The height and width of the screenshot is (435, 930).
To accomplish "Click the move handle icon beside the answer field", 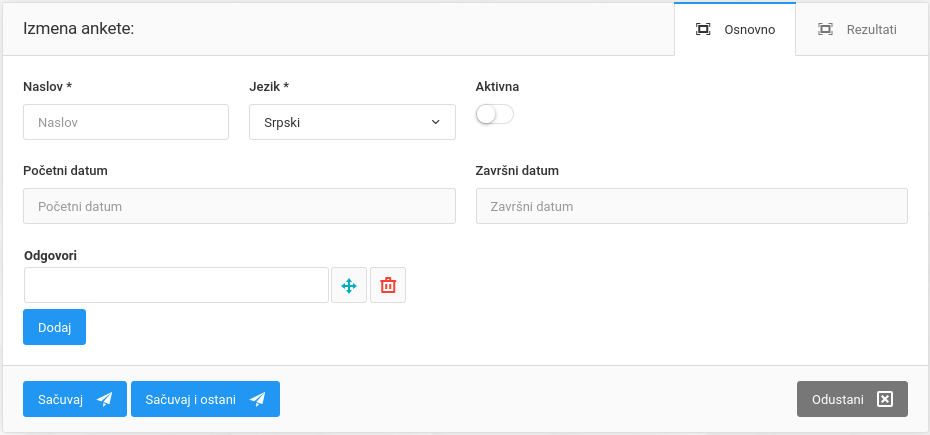I will [349, 286].
